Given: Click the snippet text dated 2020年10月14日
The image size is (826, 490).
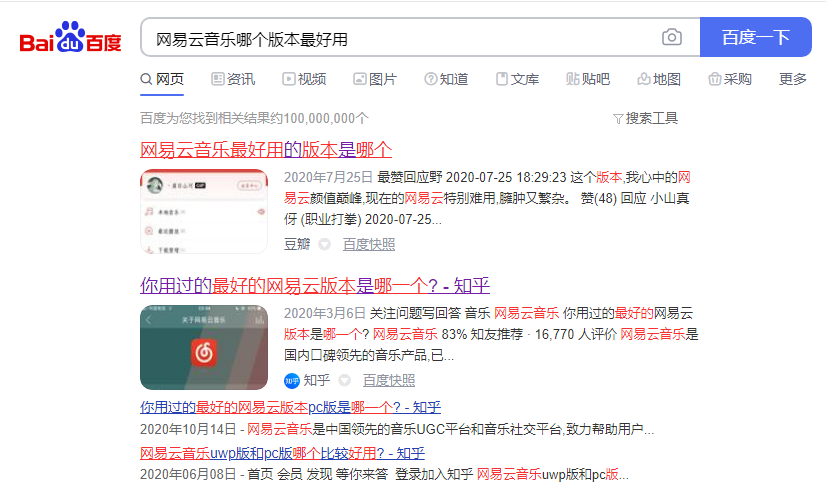Looking at the screenshot, I should (x=397, y=429).
